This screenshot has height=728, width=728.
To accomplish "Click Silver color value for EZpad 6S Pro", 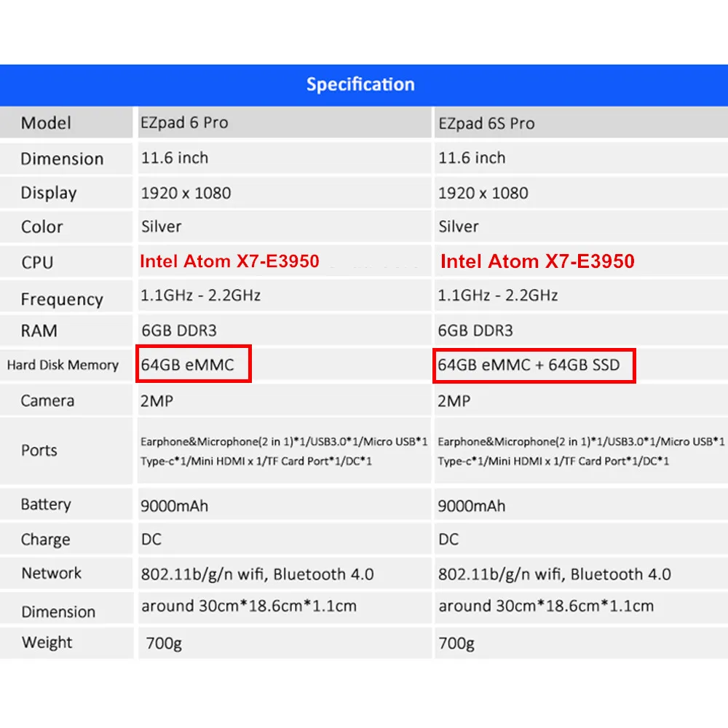I will pyautogui.click(x=458, y=226).
